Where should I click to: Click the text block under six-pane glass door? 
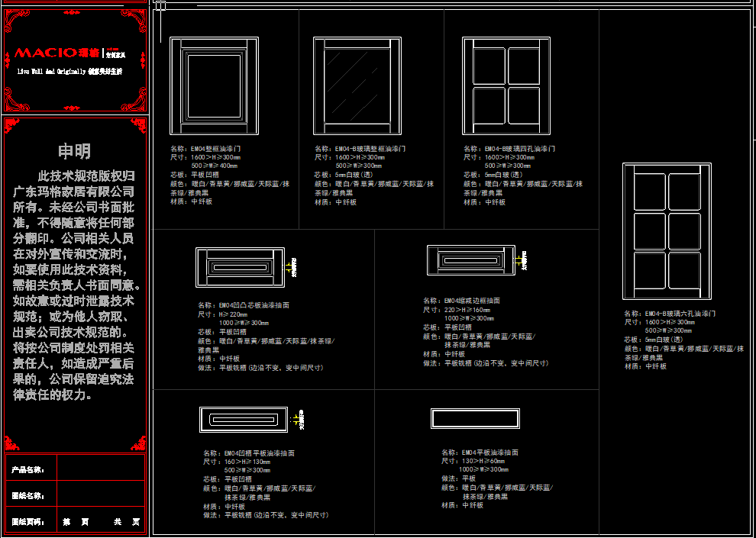[x=683, y=340]
